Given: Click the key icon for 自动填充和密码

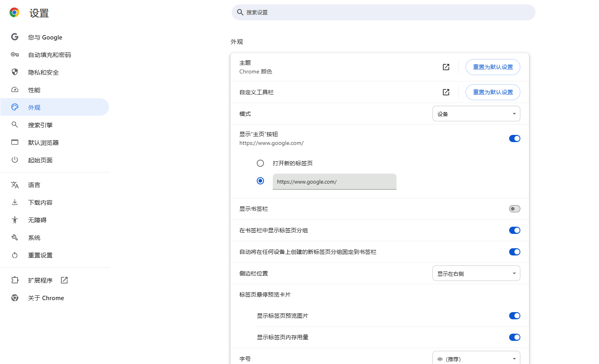Looking at the screenshot, I should [15, 55].
